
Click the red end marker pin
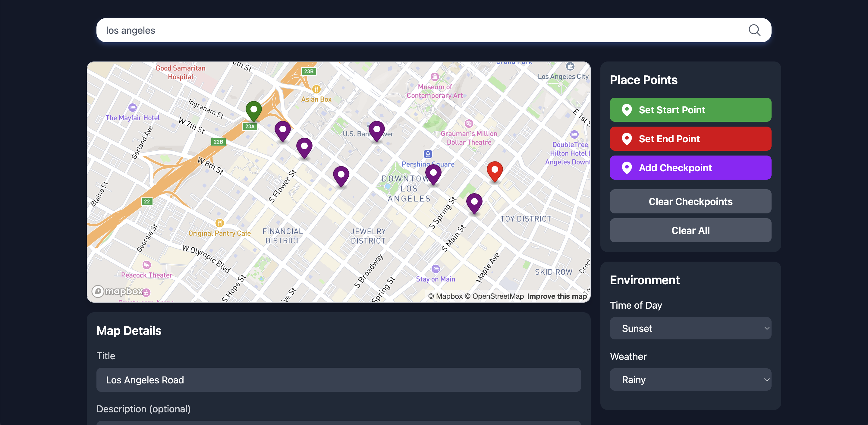point(494,171)
